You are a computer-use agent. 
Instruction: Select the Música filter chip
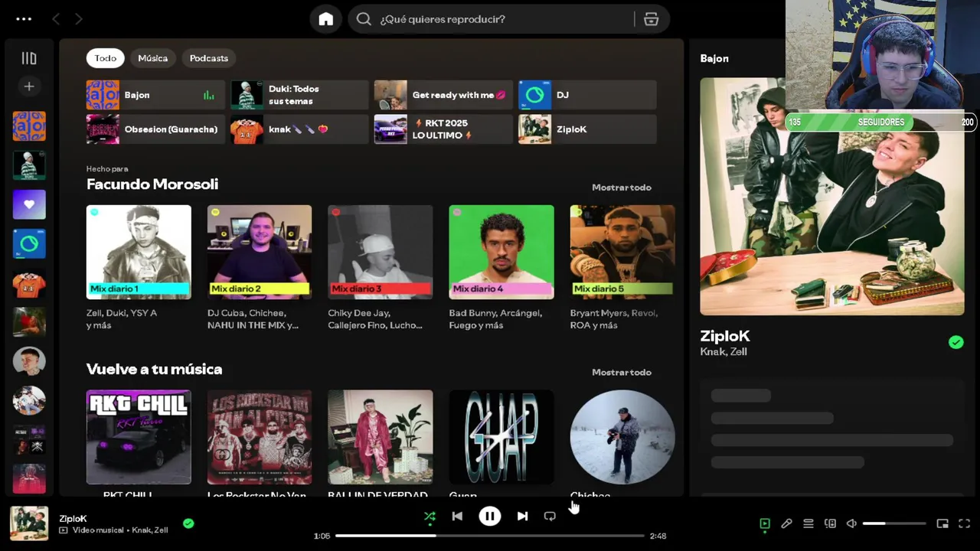153,58
